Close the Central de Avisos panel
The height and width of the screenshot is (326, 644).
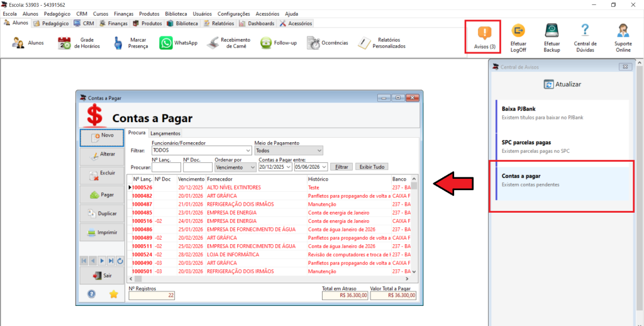click(625, 67)
